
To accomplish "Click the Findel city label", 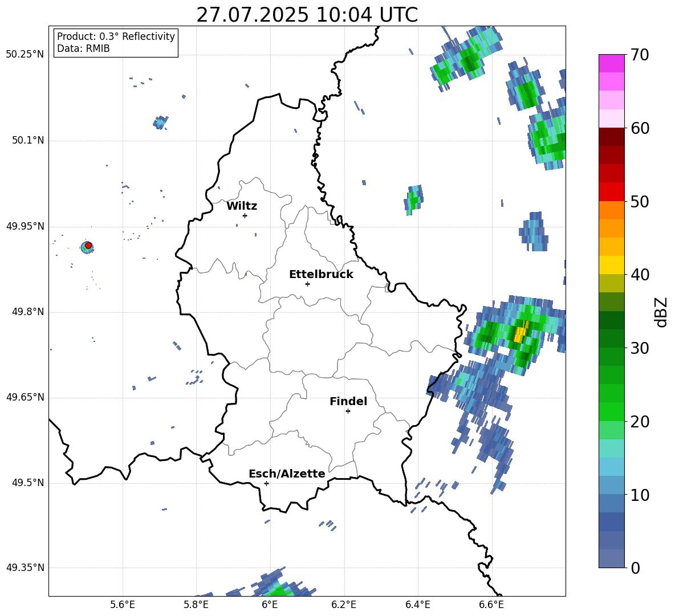I will (348, 401).
